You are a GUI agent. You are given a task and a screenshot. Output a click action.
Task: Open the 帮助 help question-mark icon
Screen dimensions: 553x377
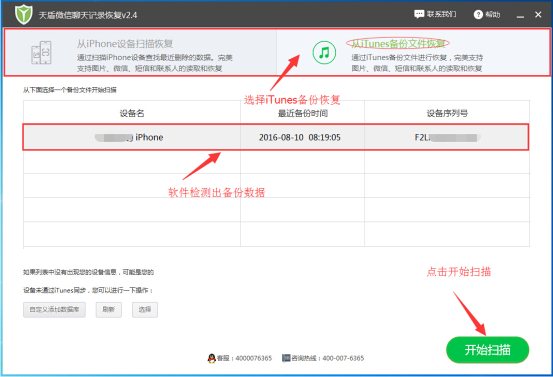(x=478, y=14)
